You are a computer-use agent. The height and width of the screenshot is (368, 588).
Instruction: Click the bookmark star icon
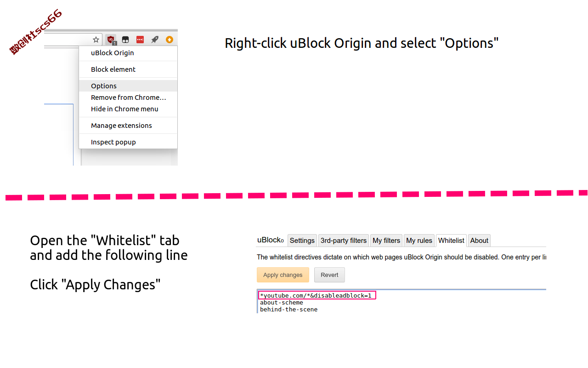coord(96,40)
